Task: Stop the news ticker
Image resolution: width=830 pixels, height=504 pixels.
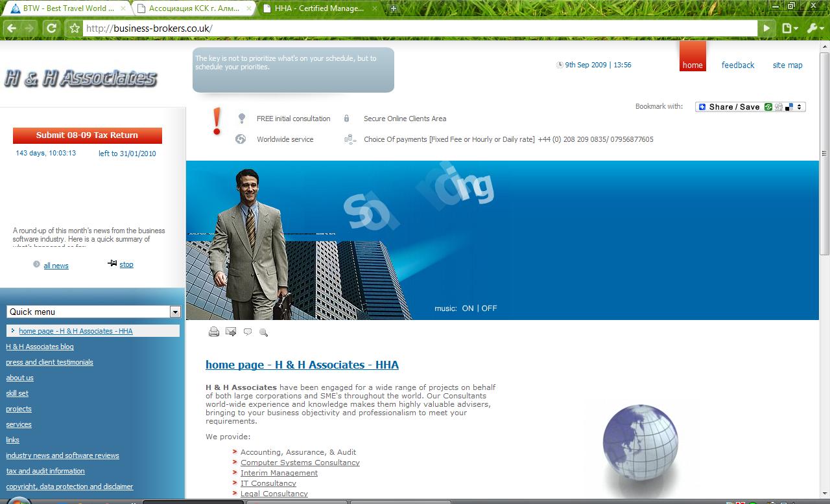Action: pyautogui.click(x=126, y=264)
